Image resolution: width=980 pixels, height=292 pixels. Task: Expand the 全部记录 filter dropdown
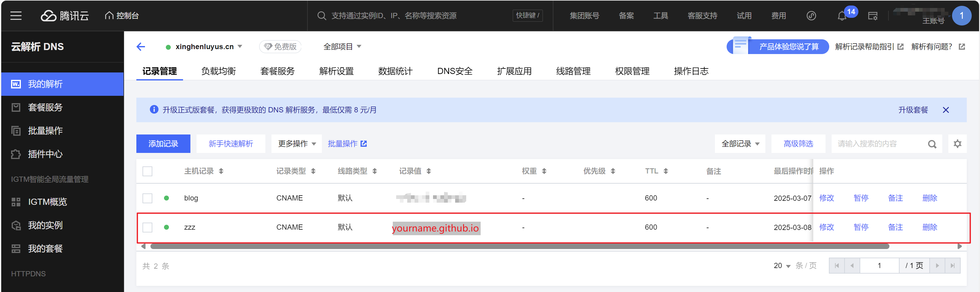(740, 144)
